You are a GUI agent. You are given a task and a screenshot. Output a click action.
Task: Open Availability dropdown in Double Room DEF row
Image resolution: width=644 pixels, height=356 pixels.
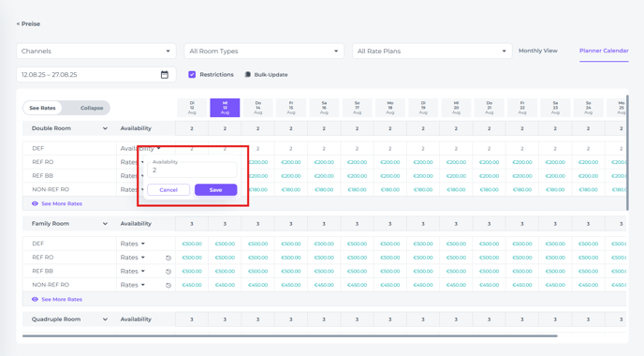pos(140,148)
